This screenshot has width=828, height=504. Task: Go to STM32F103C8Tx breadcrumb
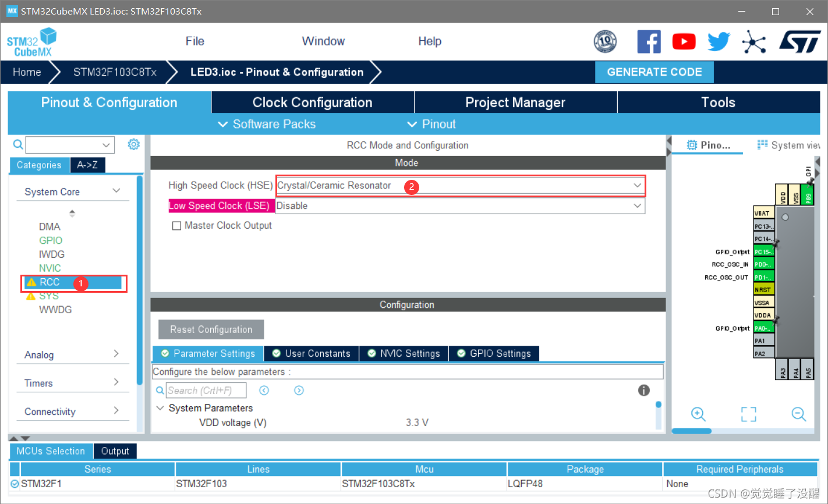tap(115, 72)
